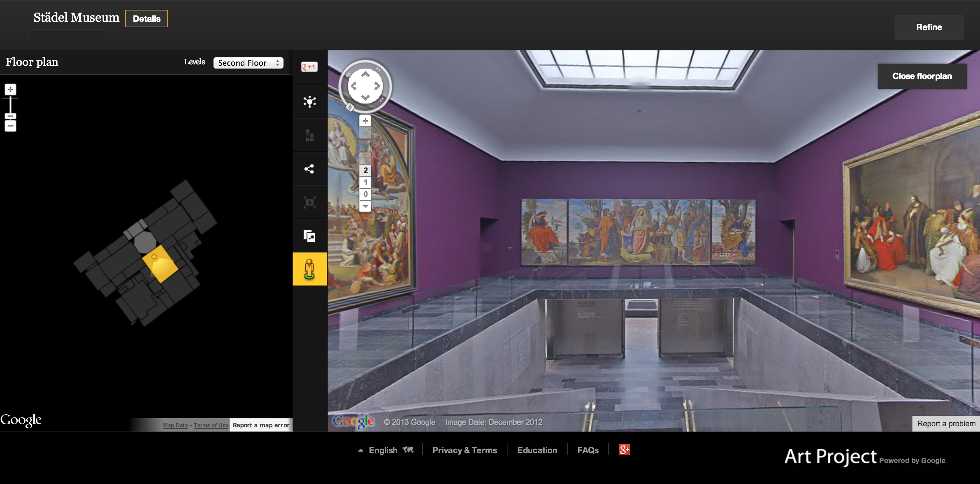Image resolution: width=980 pixels, height=484 pixels.
Task: Click the Städel Museum title
Action: [76, 17]
